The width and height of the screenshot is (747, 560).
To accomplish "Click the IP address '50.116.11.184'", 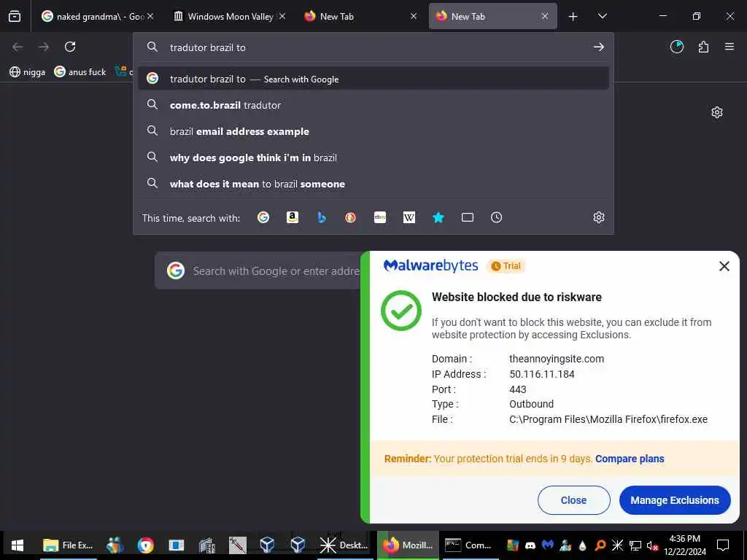I will (x=542, y=374).
